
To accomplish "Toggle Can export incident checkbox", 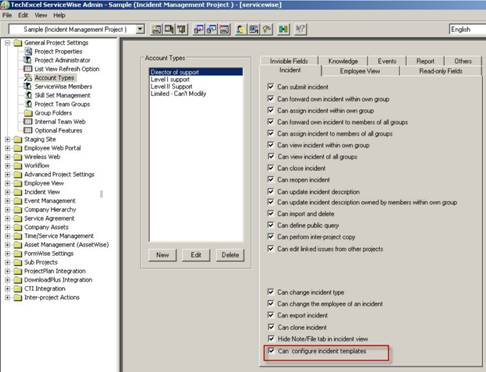I will (271, 315).
